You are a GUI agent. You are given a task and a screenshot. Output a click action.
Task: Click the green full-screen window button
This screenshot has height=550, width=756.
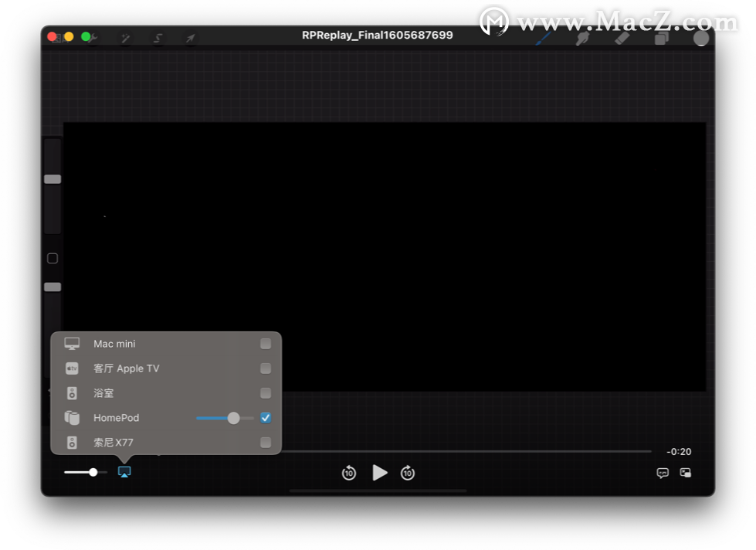click(x=86, y=36)
